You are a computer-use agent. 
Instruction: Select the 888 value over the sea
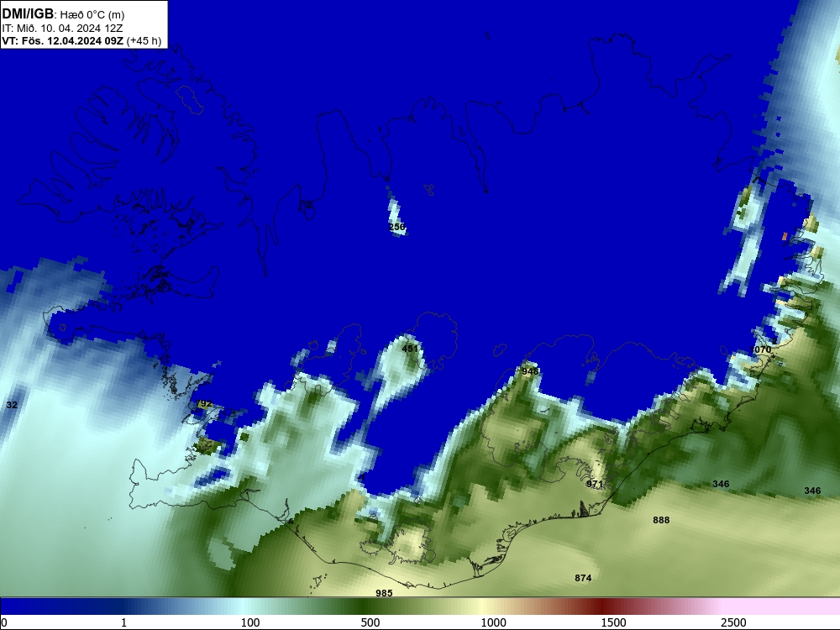coord(661,520)
